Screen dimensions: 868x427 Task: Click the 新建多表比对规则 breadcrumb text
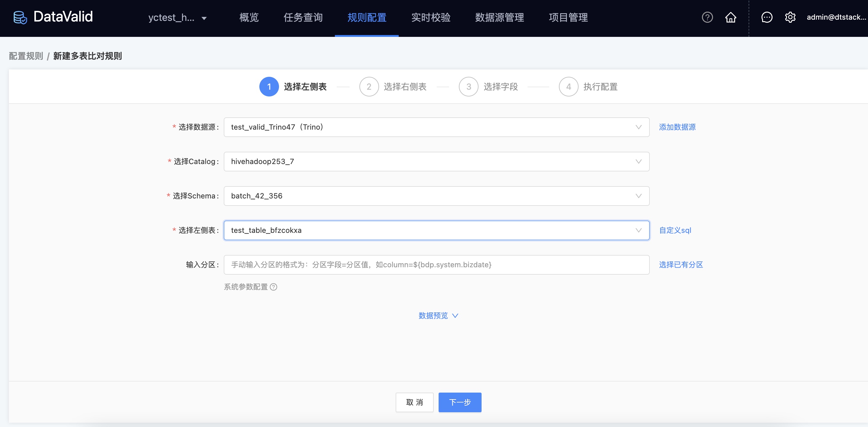87,56
